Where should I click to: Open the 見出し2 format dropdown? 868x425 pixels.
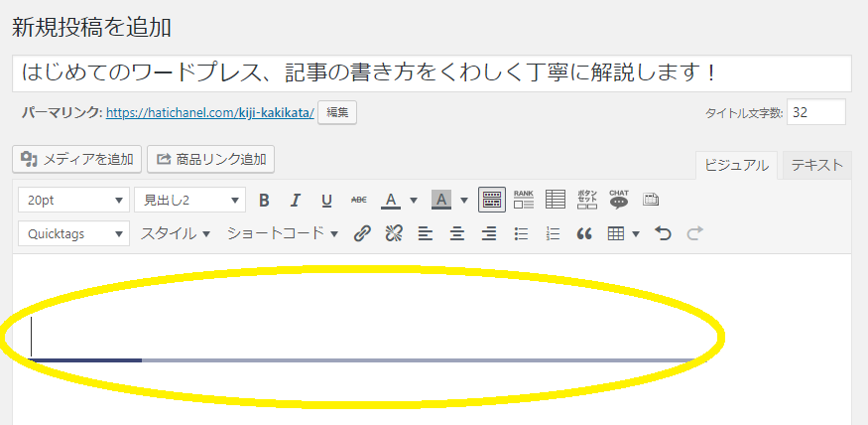pos(189,200)
